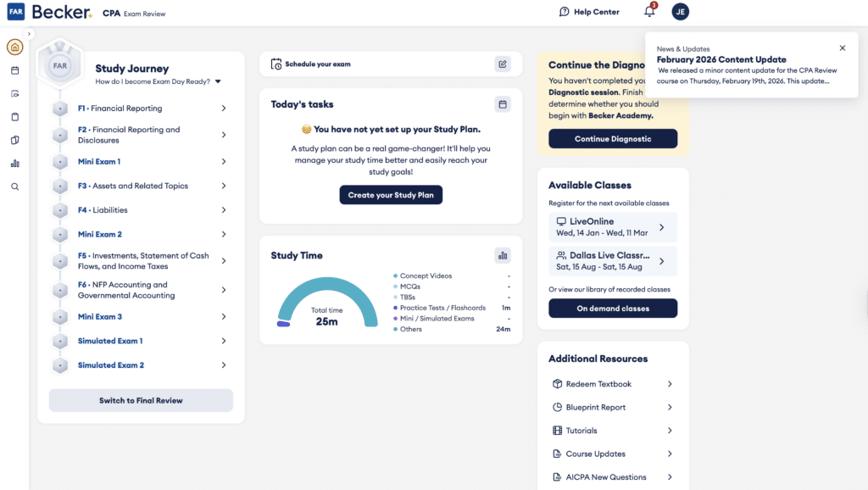868x490 pixels.
Task: Open the chart icon on the Study Time panel
Action: coord(503,255)
